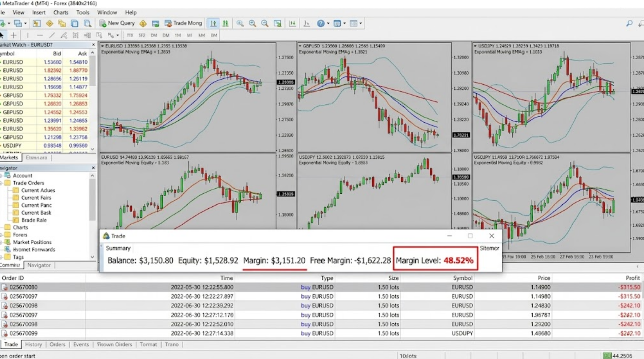The height and width of the screenshot is (359, 644).
Task: Close the Market Watch panel
Action: (x=93, y=45)
